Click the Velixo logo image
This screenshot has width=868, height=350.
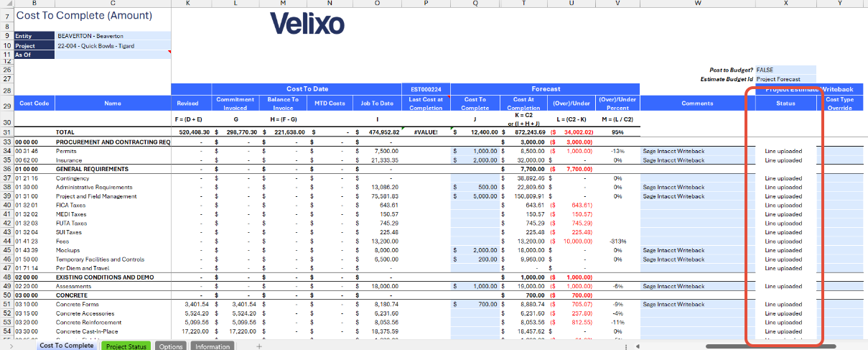click(307, 24)
